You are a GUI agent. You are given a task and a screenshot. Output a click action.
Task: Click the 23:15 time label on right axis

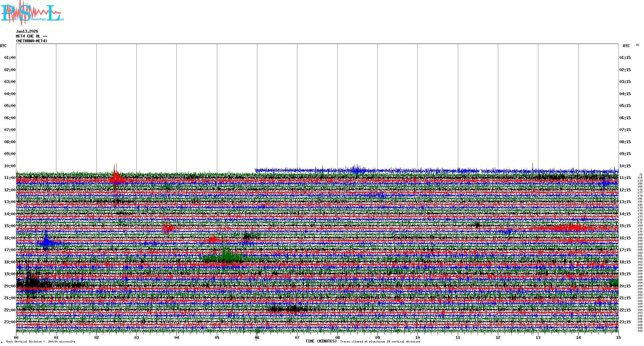click(x=625, y=322)
